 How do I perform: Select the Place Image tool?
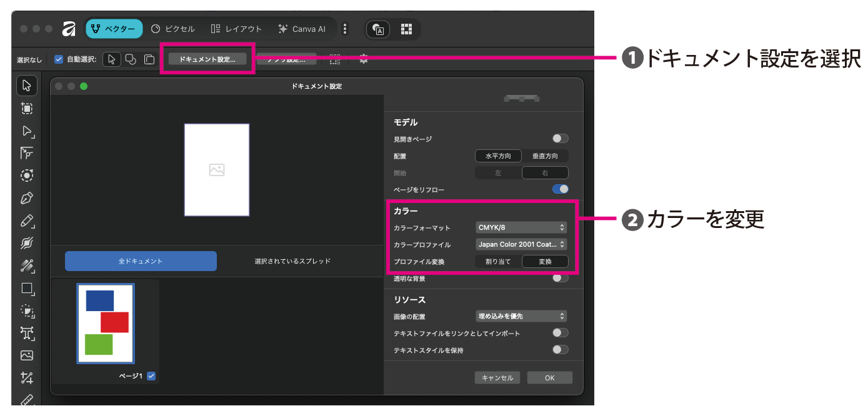pyautogui.click(x=26, y=355)
